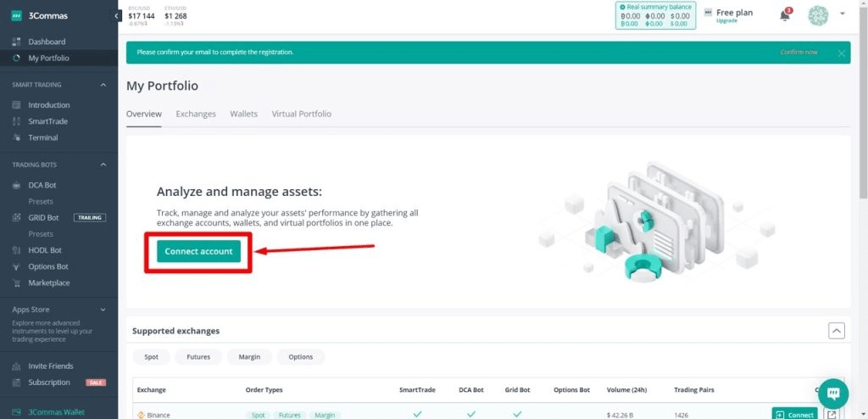Toggle the Spot filter chip

click(x=151, y=357)
